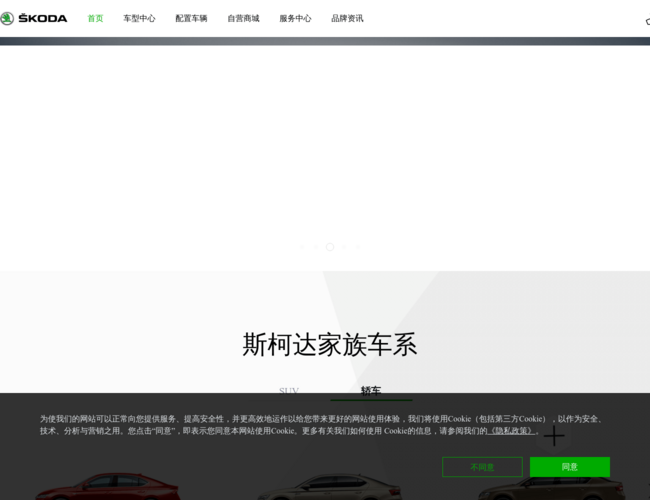Click the 同意 accept cookies button
Screen dimensions: 650x500
pos(570,467)
